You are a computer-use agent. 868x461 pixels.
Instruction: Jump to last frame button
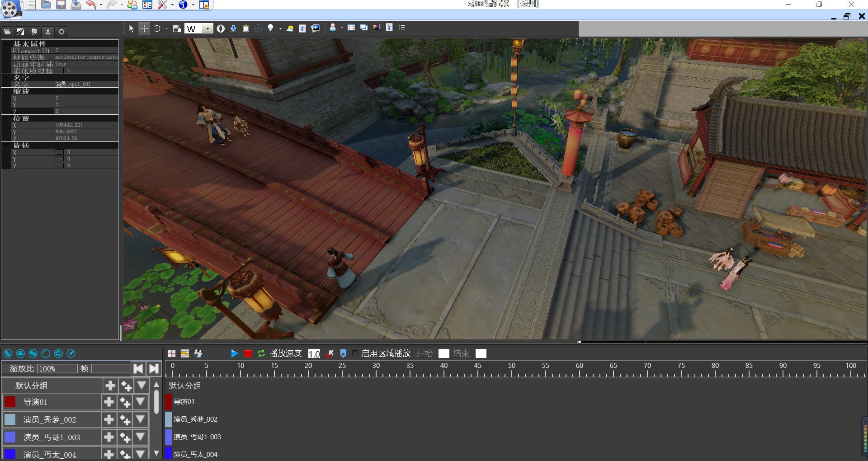tap(154, 369)
